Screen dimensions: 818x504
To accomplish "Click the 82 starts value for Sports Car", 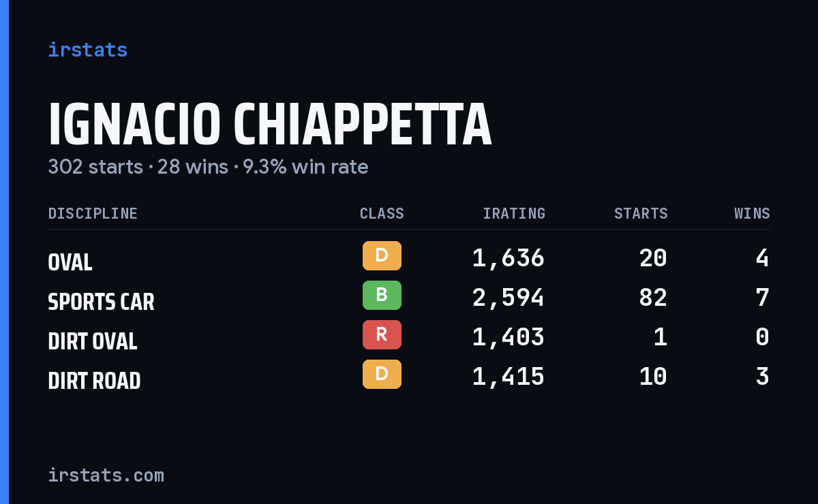I will 653,298.
